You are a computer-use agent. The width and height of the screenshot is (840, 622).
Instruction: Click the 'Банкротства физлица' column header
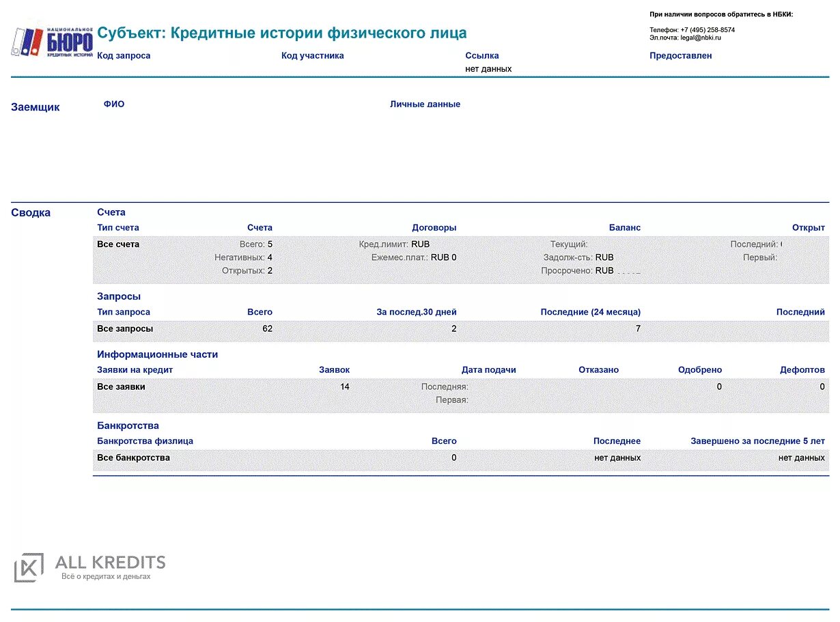pyautogui.click(x=145, y=441)
